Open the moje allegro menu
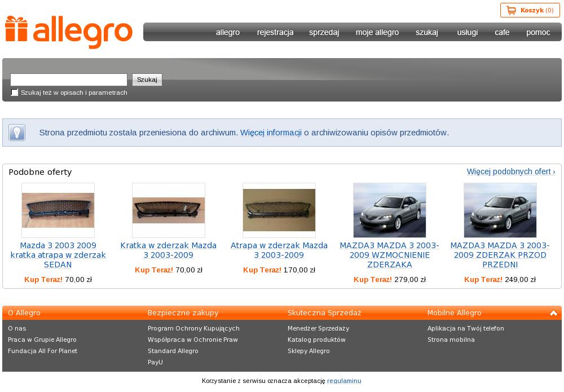Screen dimensions: 564x392 377,32
